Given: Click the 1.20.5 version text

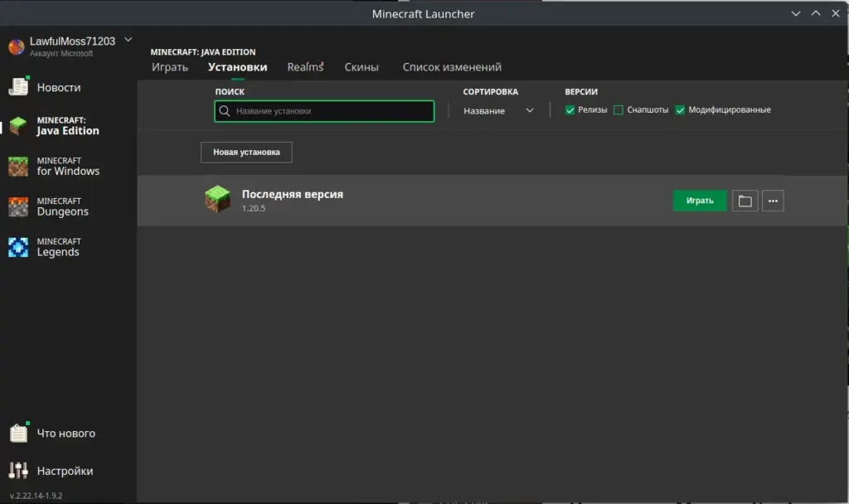Looking at the screenshot, I should [254, 208].
